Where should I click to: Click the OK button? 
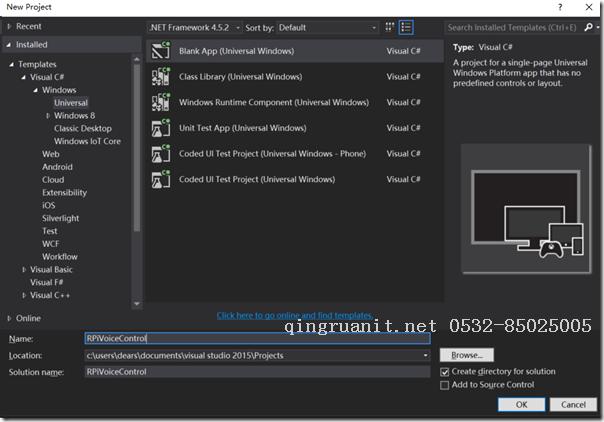tap(521, 405)
